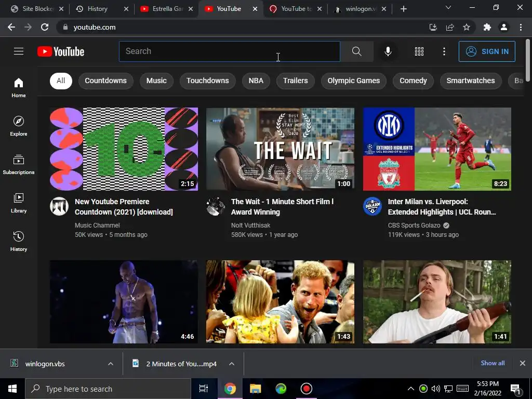Select the Olympic Games filter chip

(353, 81)
